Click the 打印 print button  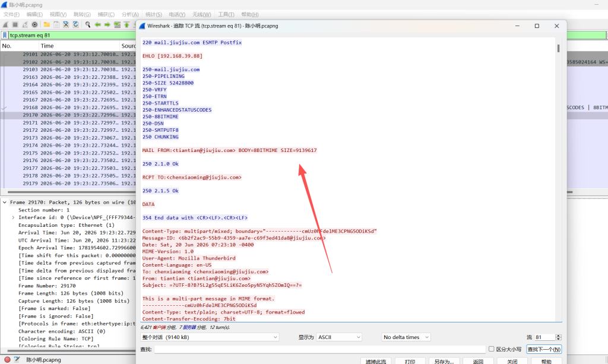point(410,361)
